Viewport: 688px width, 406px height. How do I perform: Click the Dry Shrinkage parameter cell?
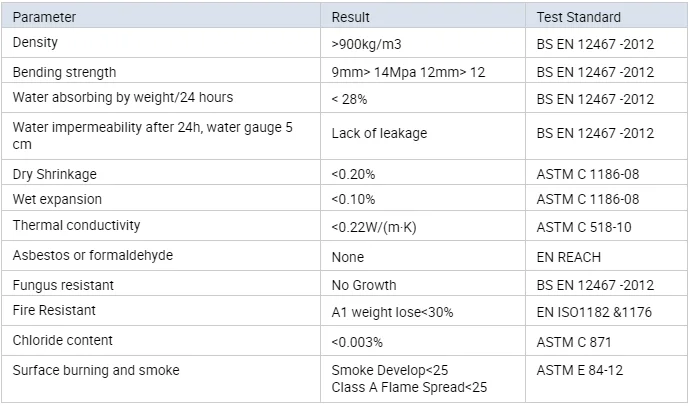(55, 174)
